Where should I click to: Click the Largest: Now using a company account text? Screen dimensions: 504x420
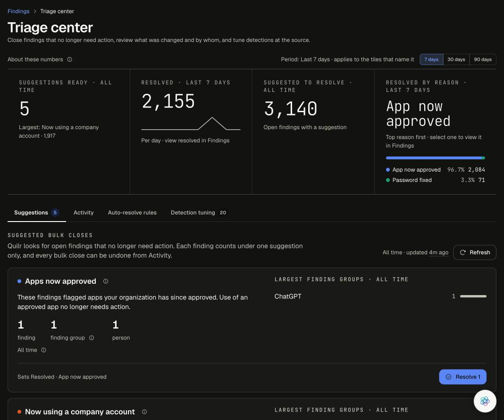[59, 132]
